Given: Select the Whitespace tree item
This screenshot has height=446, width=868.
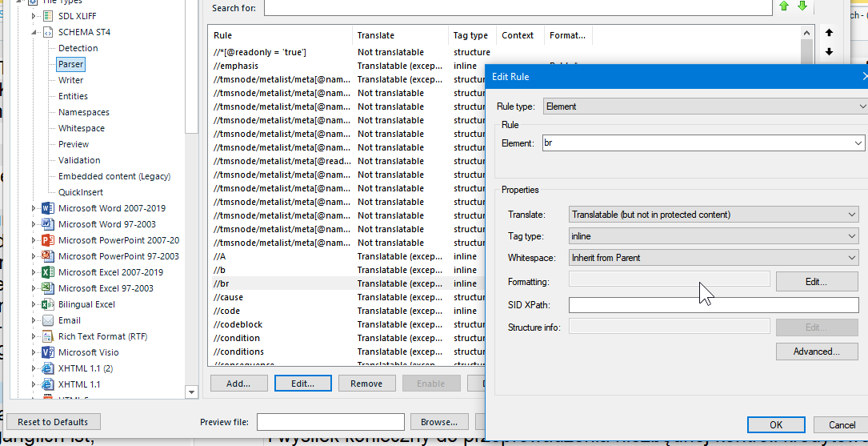Looking at the screenshot, I should [82, 128].
